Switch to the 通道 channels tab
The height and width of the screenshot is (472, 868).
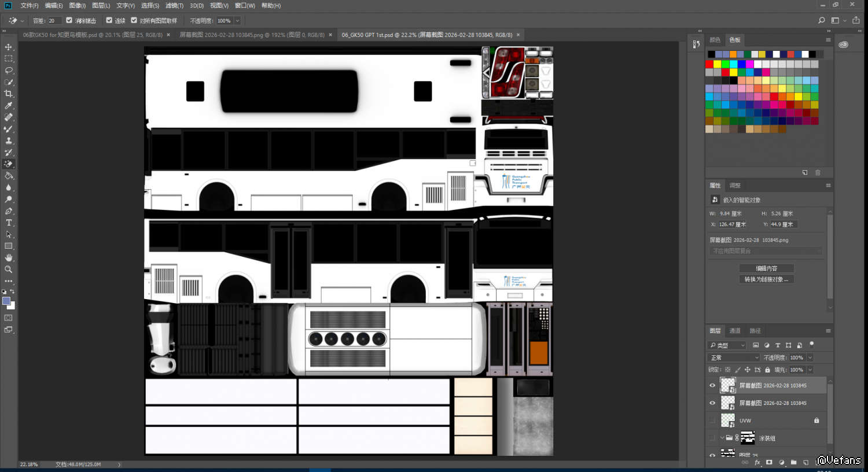click(x=735, y=331)
